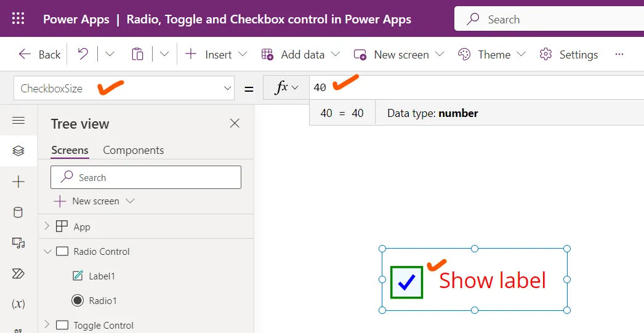Image resolution: width=644 pixels, height=333 pixels.
Task: Toggle the hamburger navigation menu
Action: (x=18, y=120)
